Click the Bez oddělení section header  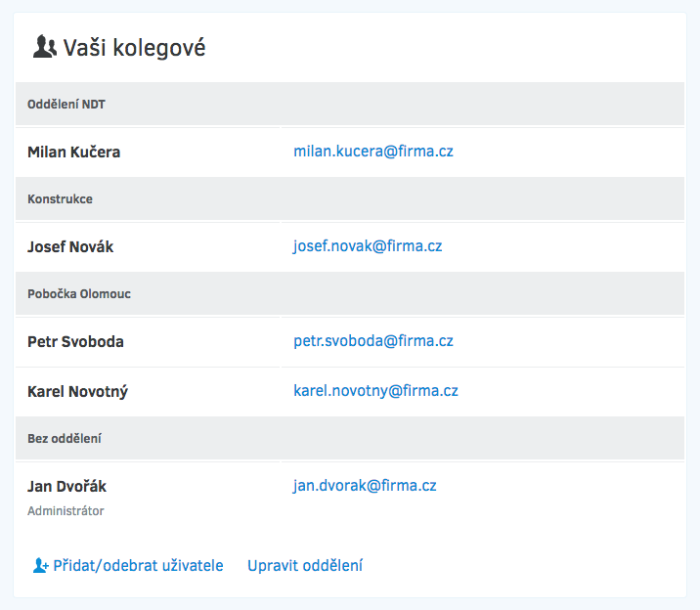[x=350, y=438]
